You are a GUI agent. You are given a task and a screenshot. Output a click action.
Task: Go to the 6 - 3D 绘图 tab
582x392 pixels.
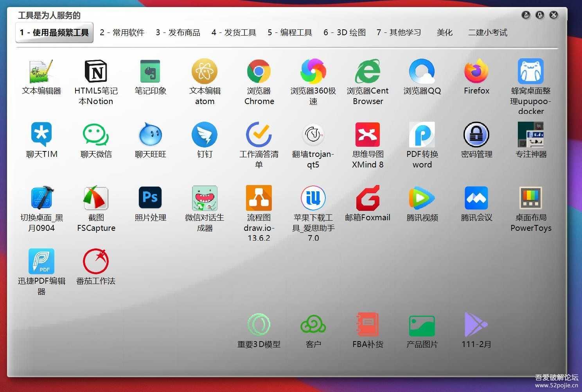pyautogui.click(x=345, y=32)
